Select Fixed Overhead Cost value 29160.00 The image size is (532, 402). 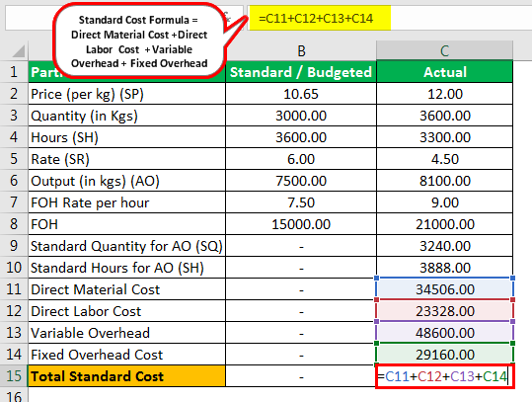[x=445, y=355]
